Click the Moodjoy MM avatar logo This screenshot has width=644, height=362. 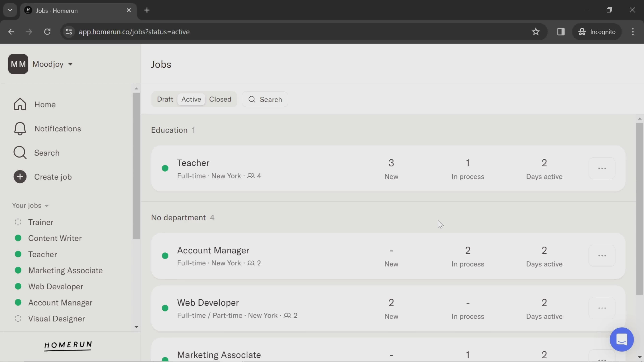tap(18, 64)
